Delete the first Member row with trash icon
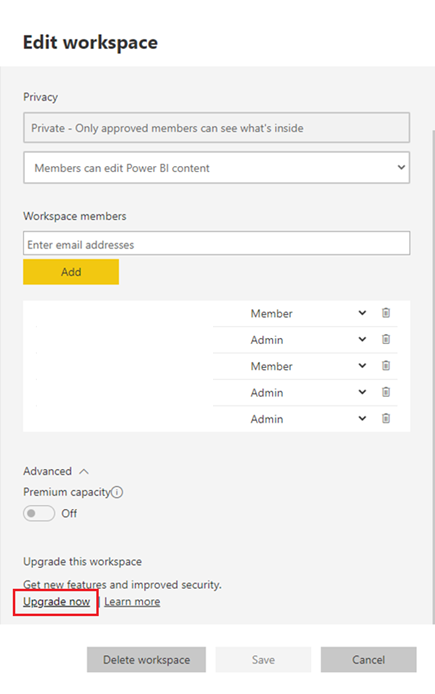The image size is (435, 694). (386, 313)
